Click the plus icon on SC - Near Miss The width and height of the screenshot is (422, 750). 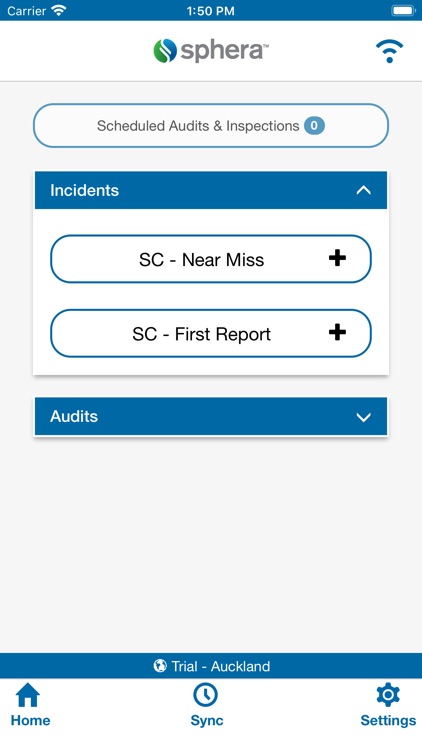(x=337, y=259)
